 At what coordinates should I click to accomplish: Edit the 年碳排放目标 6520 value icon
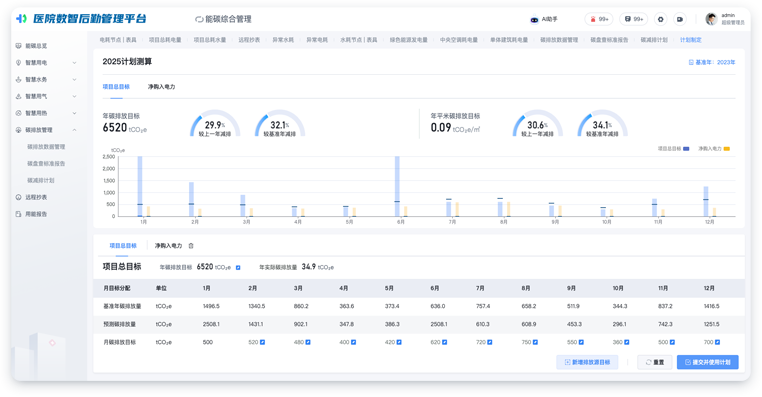pyautogui.click(x=238, y=268)
